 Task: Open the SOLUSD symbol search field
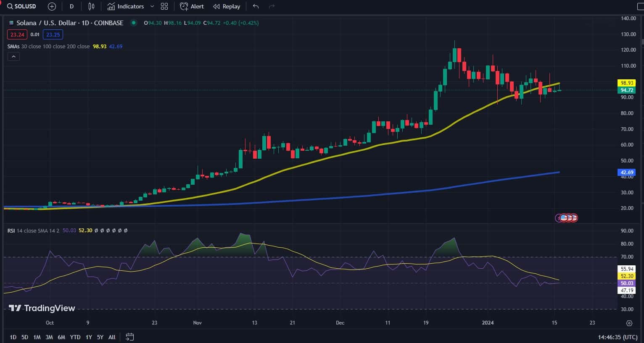(22, 6)
